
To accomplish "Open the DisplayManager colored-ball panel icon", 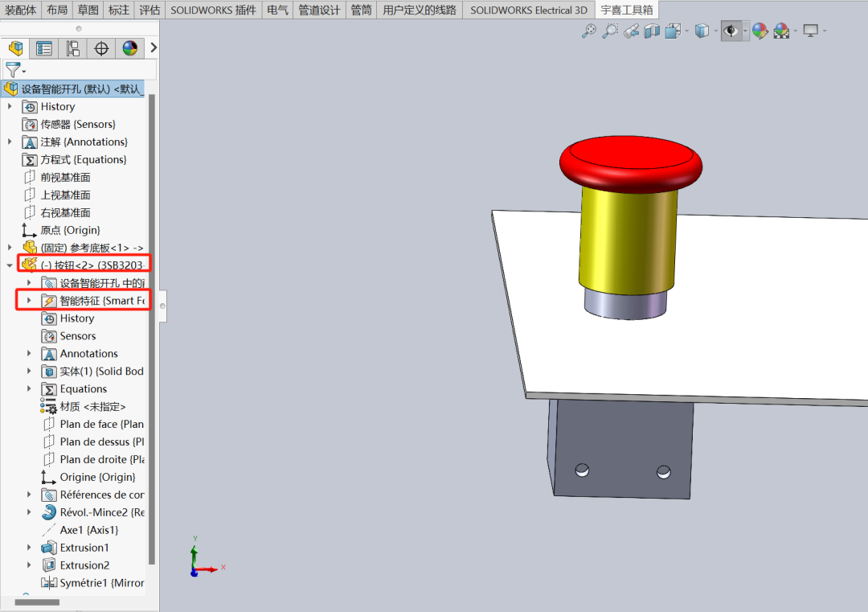I will click(130, 47).
